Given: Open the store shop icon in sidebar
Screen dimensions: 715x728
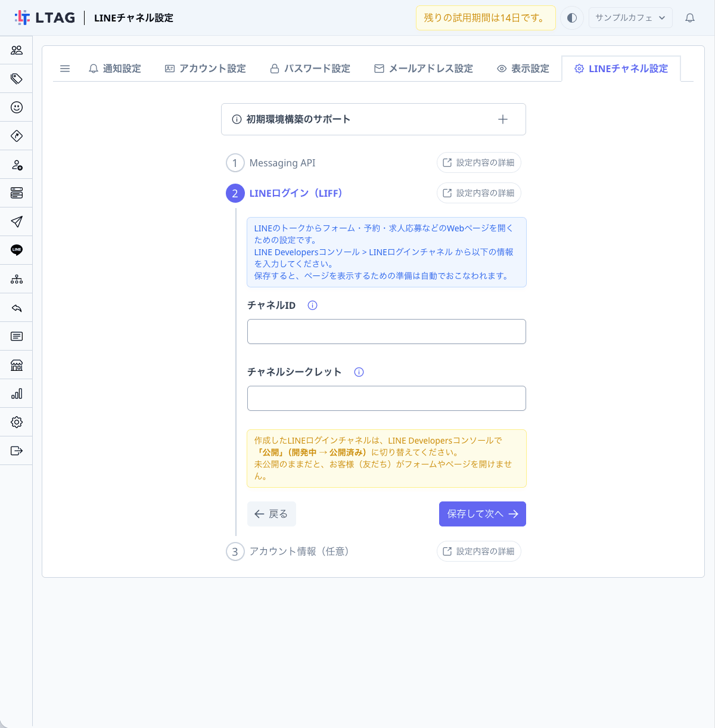Looking at the screenshot, I should 17,365.
